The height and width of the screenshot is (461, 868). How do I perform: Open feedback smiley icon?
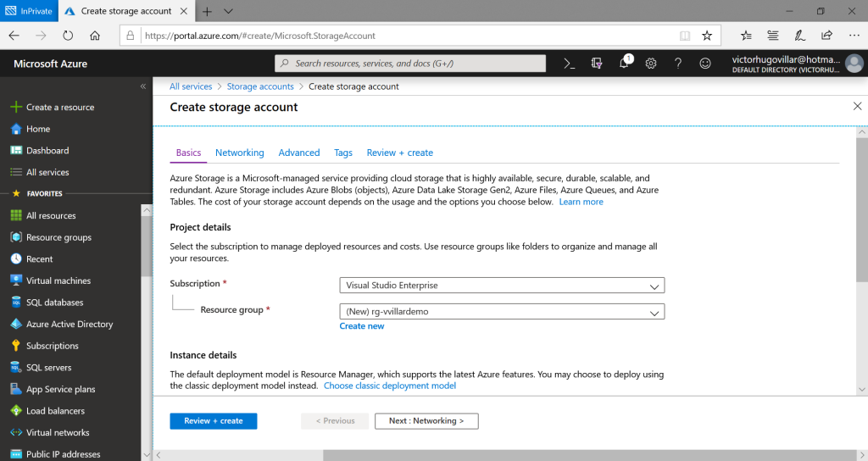pyautogui.click(x=704, y=64)
